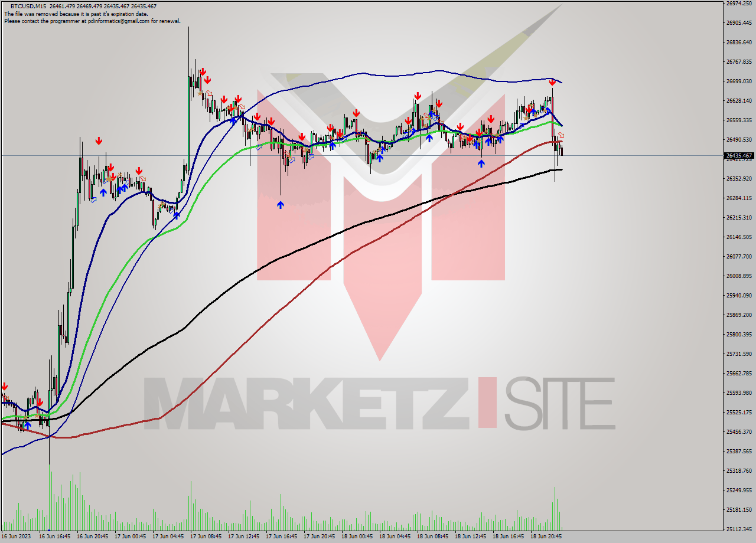Click price axis label 25662.785
The width and height of the screenshot is (756, 543).
(739, 374)
